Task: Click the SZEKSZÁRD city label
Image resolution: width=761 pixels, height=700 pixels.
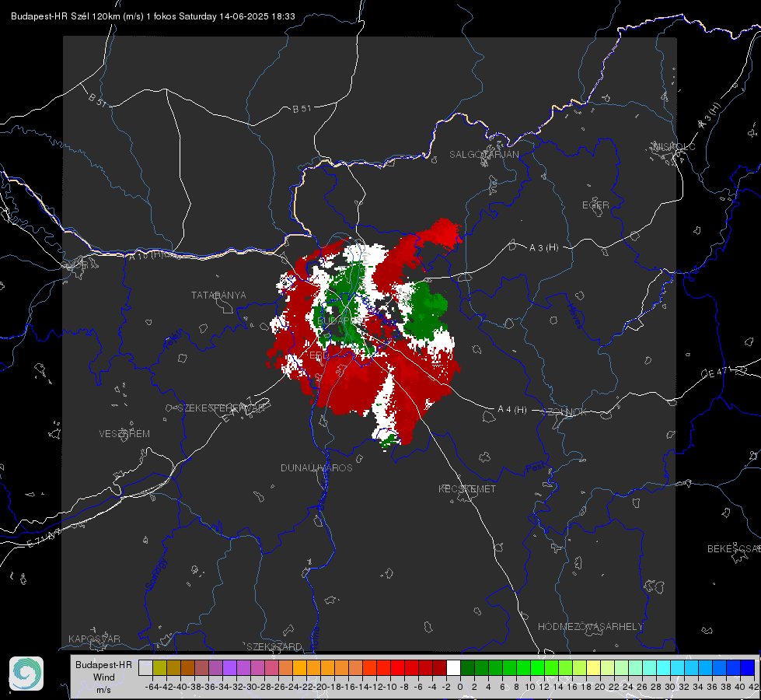Action: point(274,646)
